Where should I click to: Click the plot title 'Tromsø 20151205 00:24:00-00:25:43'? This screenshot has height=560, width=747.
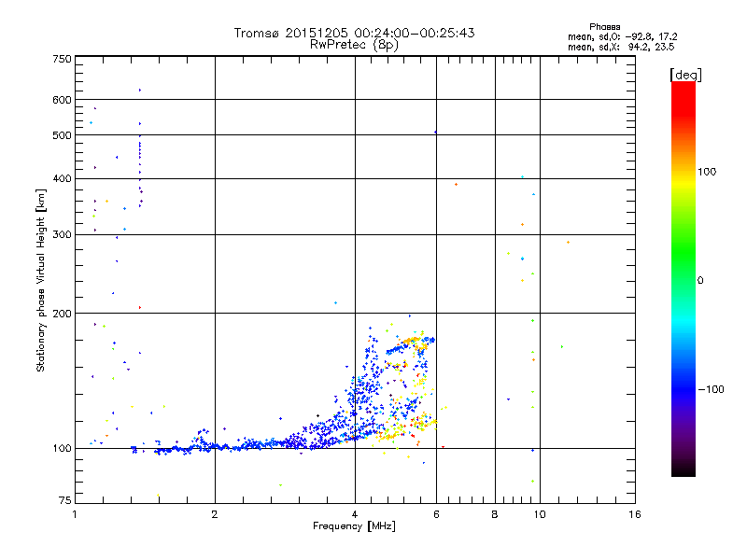click(354, 33)
